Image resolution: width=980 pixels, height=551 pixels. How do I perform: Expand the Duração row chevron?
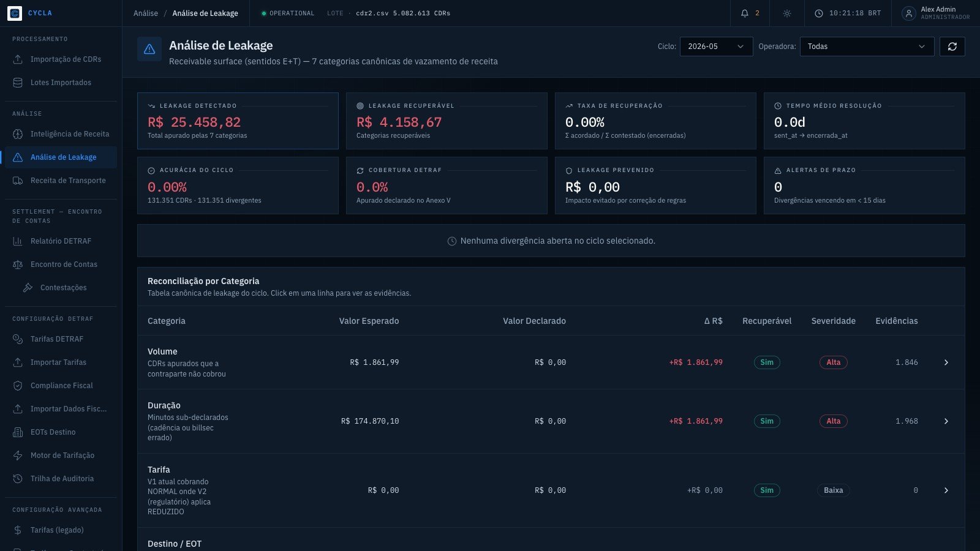point(946,421)
